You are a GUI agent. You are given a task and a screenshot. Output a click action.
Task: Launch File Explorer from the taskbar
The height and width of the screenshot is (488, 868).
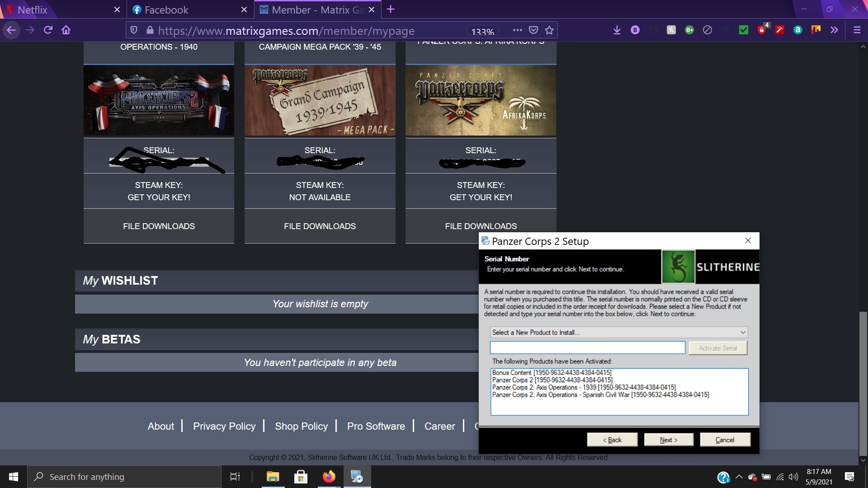point(272,477)
